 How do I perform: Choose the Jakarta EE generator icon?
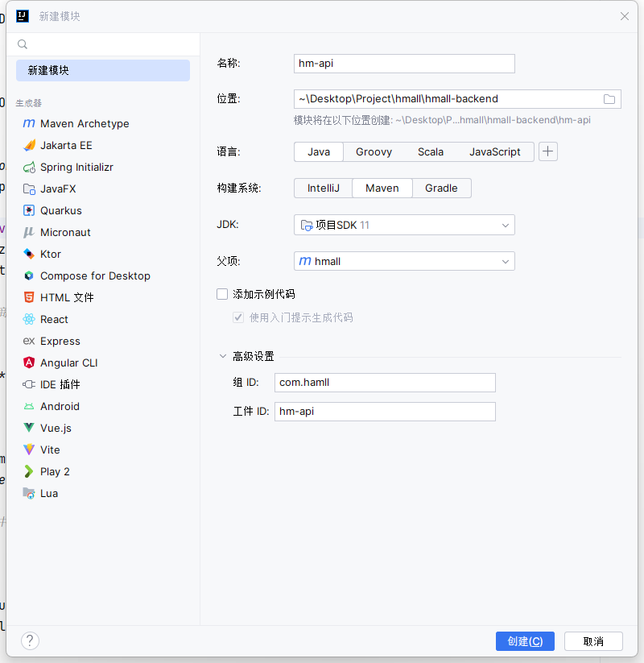tap(29, 145)
